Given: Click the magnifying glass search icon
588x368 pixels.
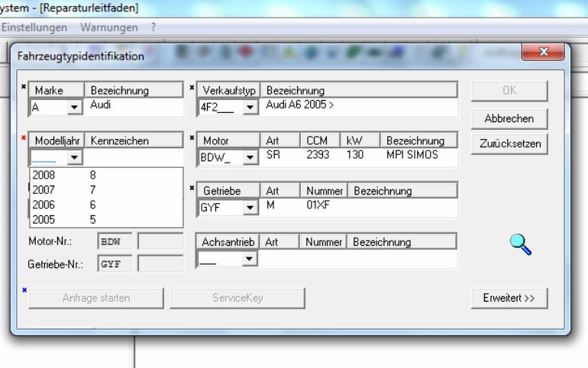Looking at the screenshot, I should (521, 244).
